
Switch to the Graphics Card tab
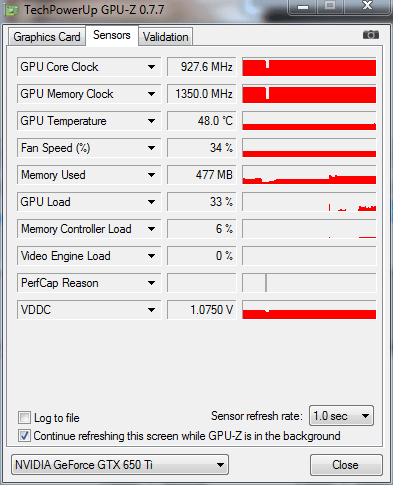point(47,37)
